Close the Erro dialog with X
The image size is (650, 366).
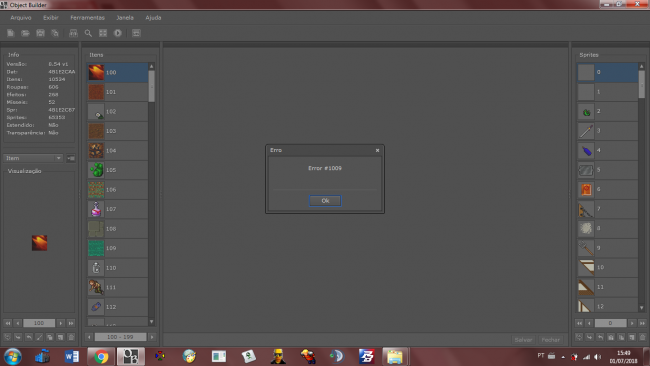tap(377, 150)
